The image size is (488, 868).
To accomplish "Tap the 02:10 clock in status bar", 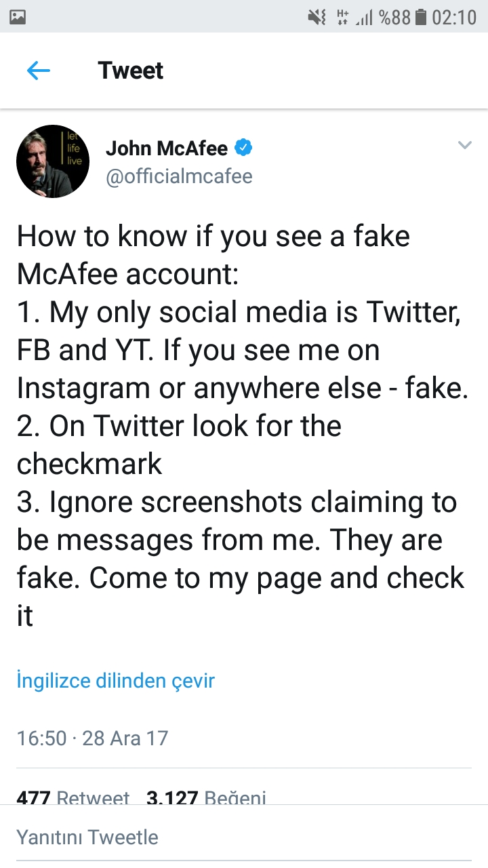I will [454, 17].
